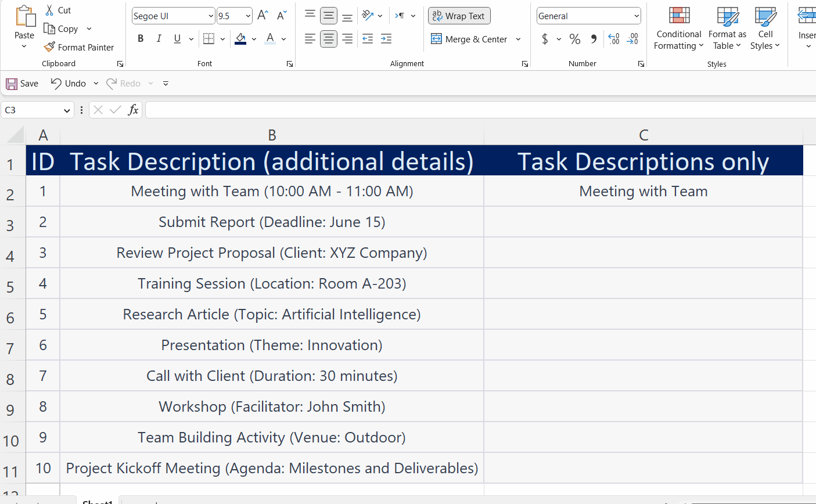816x504 pixels.
Task: Open Conditional Formatting options
Action: point(678,28)
